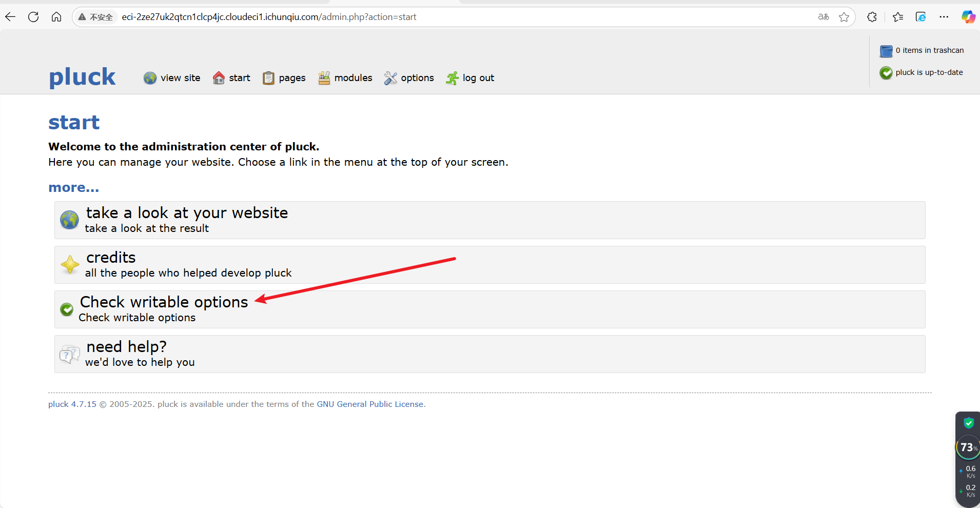Open the Copilot icon

pos(968,17)
